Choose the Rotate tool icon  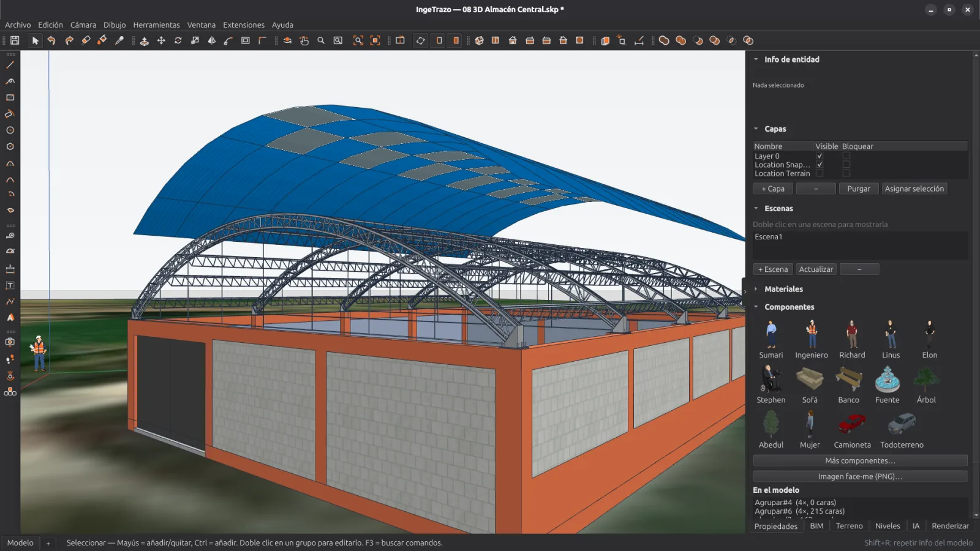pos(178,40)
